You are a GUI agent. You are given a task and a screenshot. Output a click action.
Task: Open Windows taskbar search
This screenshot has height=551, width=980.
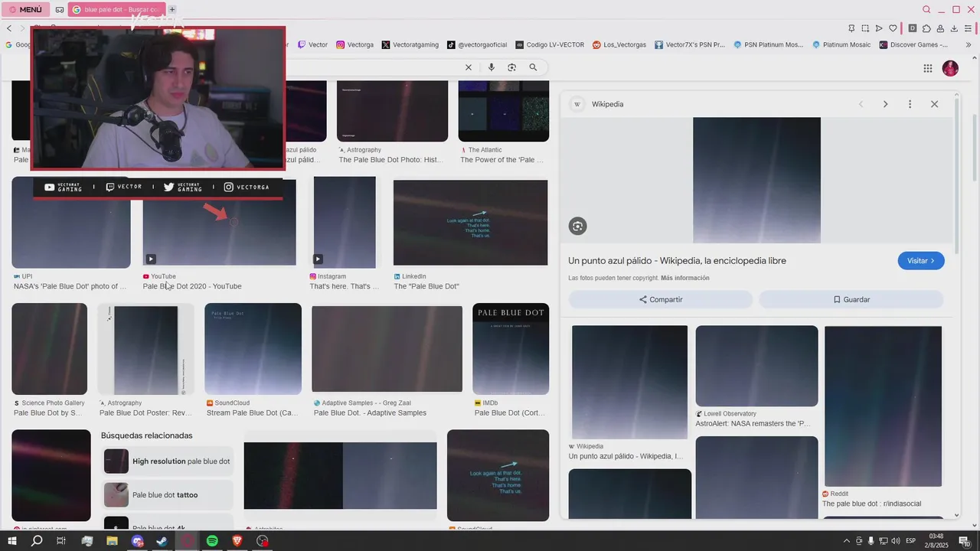[37, 541]
